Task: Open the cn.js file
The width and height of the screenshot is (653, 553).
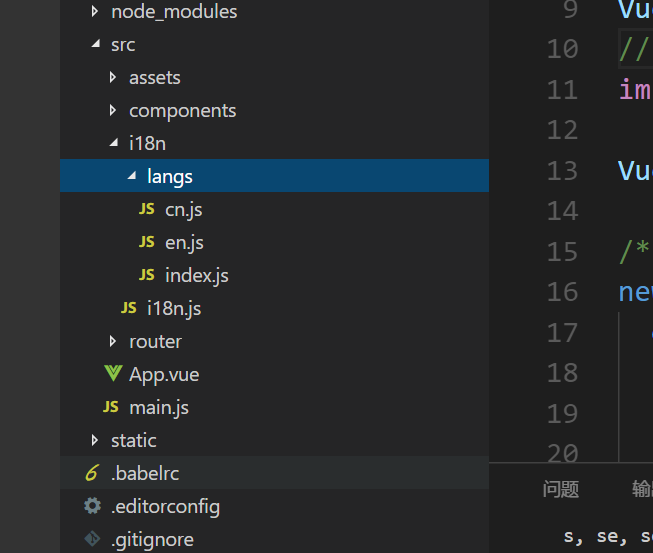Action: 184,210
